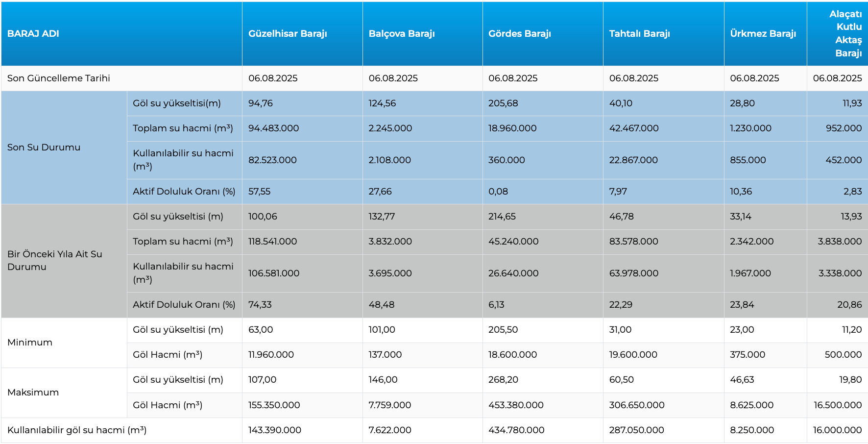Select the 16.000.000 usable volume cell
Screen dimensions: 868x444
click(837, 430)
